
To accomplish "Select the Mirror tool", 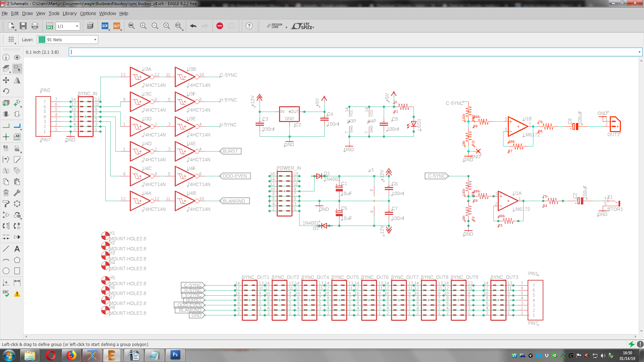I will [17, 80].
